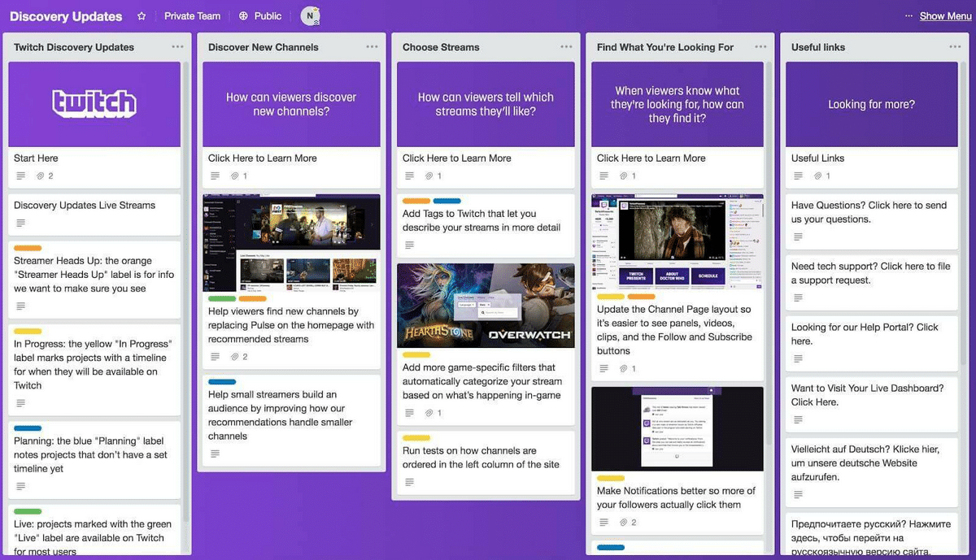
Task: Open the Need tech support card
Action: 870,273
